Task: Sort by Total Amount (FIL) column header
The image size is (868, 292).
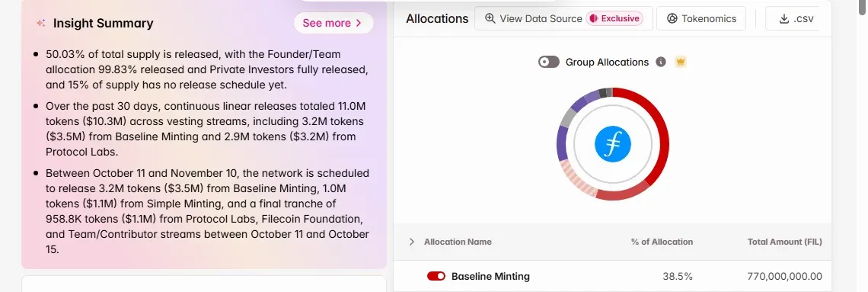Action: [784, 242]
